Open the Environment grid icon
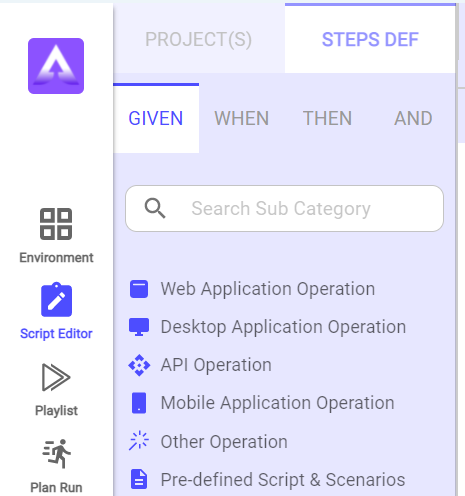Viewport: 465px width, 496px height. (x=56, y=224)
